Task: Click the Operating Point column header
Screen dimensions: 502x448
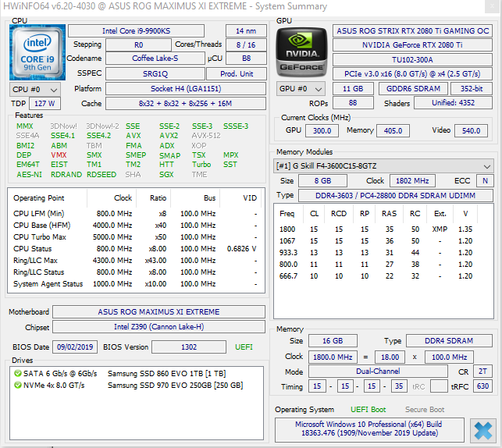Action: 48,198
